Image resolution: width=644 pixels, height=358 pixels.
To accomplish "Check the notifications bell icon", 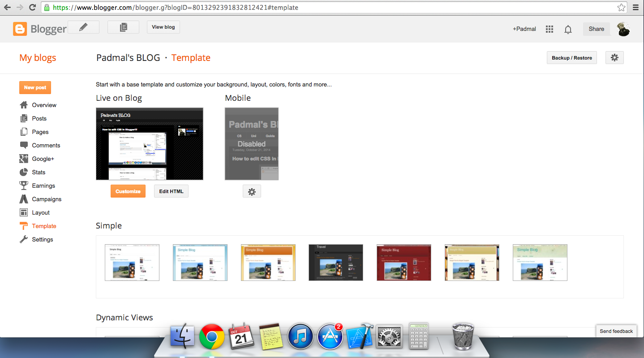I will pos(568,29).
